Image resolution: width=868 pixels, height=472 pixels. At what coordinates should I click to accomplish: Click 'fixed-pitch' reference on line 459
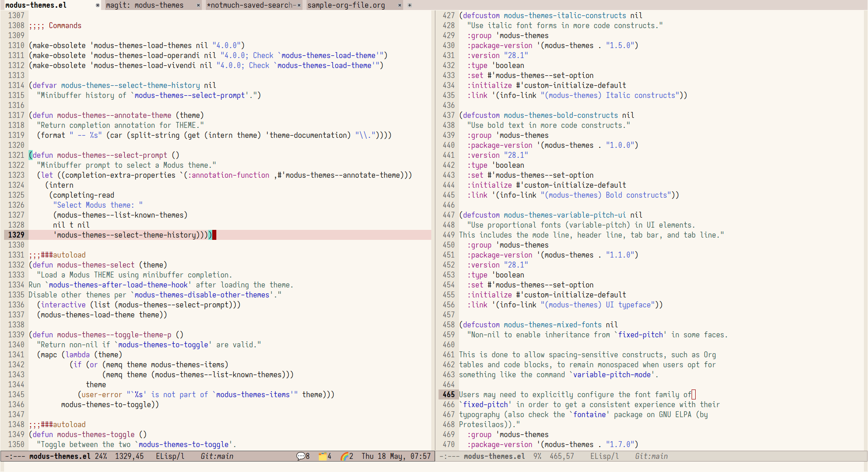(x=640, y=335)
